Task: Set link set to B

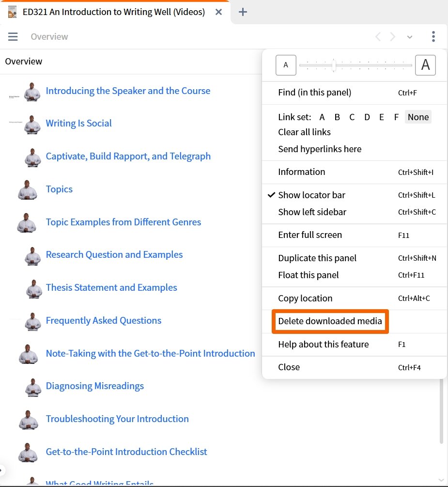Action: click(337, 117)
